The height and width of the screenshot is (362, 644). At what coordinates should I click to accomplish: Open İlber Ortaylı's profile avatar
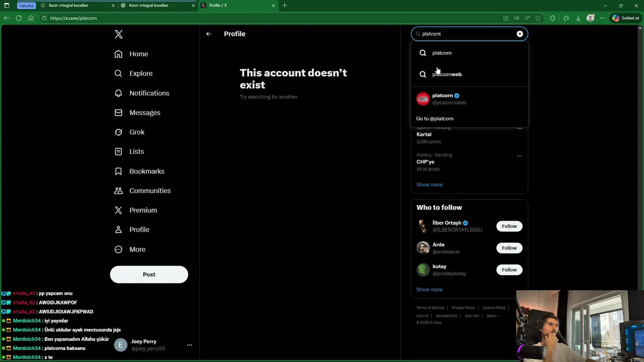click(x=423, y=226)
